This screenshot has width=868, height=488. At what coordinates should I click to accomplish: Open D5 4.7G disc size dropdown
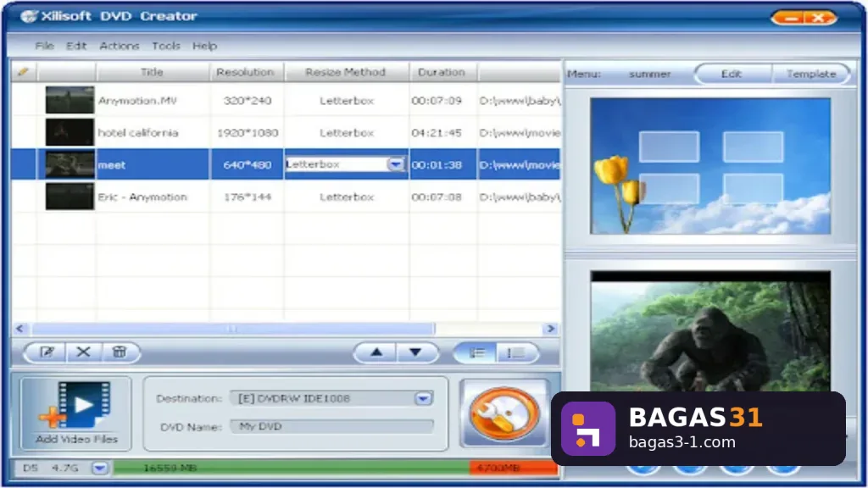100,468
